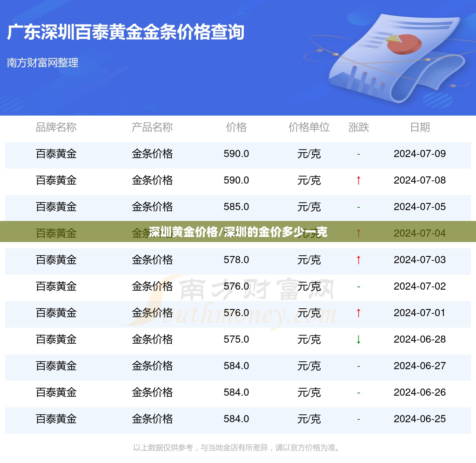Click price 584.0 in the 2024-06-26 row
The height and width of the screenshot is (463, 476).
pyautogui.click(x=236, y=392)
